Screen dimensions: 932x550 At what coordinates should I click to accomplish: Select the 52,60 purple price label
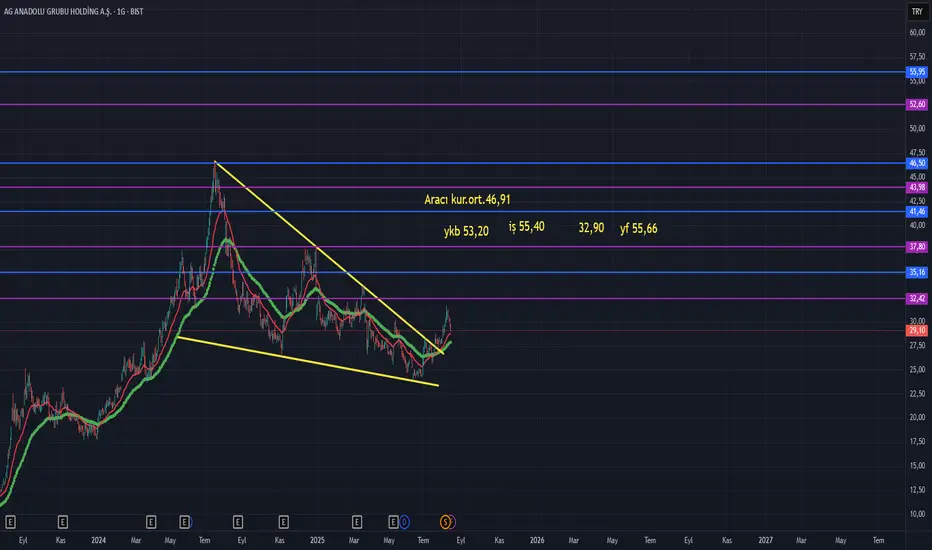point(917,104)
